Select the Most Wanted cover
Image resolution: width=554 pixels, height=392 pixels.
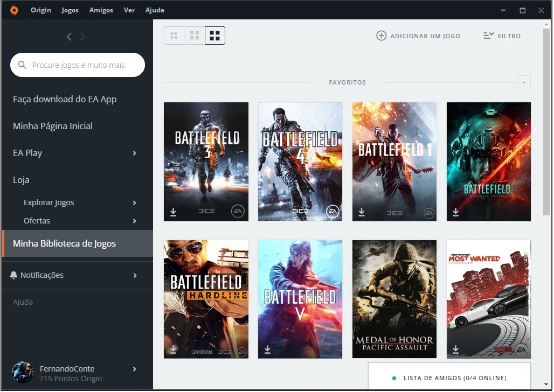pos(489,299)
